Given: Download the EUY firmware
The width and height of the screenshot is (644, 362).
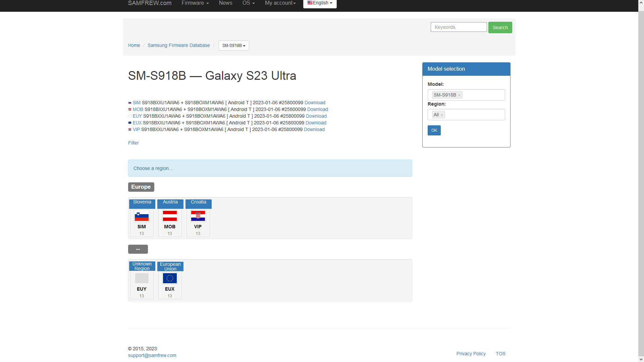Looking at the screenshot, I should [x=316, y=116].
